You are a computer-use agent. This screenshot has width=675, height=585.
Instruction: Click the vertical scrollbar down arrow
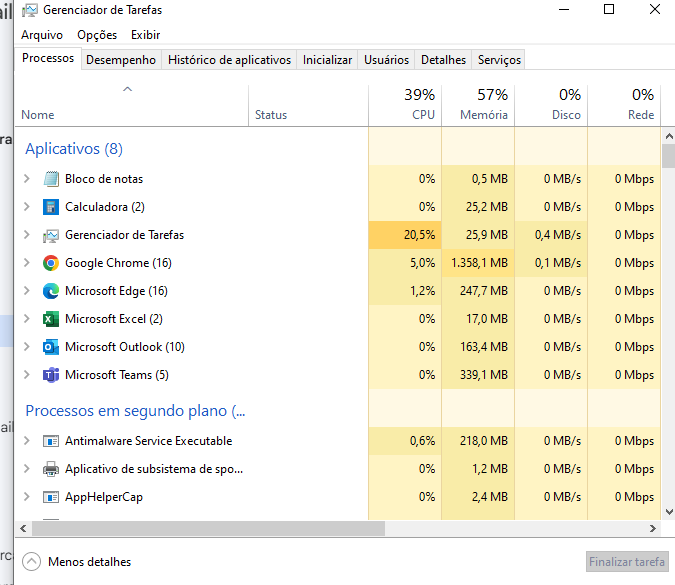point(669,512)
